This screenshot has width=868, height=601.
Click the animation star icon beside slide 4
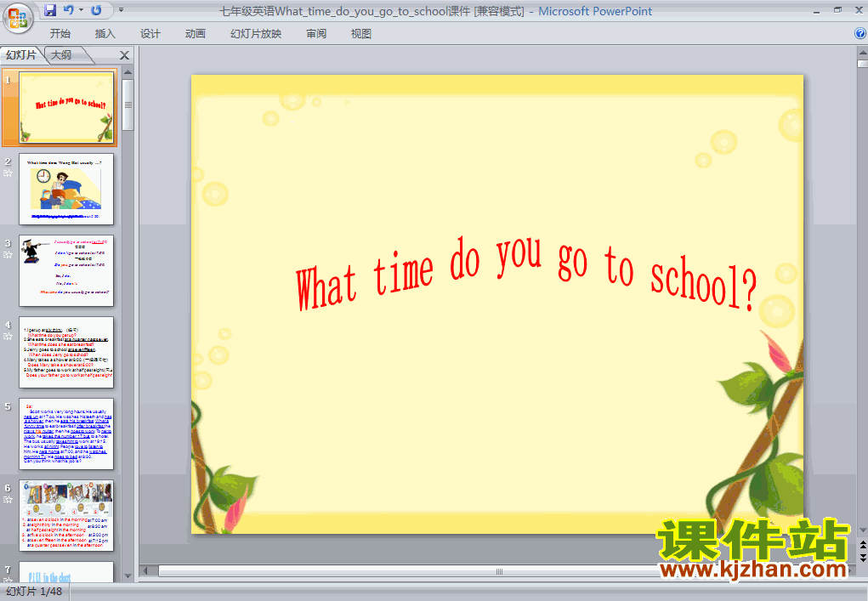[8, 337]
